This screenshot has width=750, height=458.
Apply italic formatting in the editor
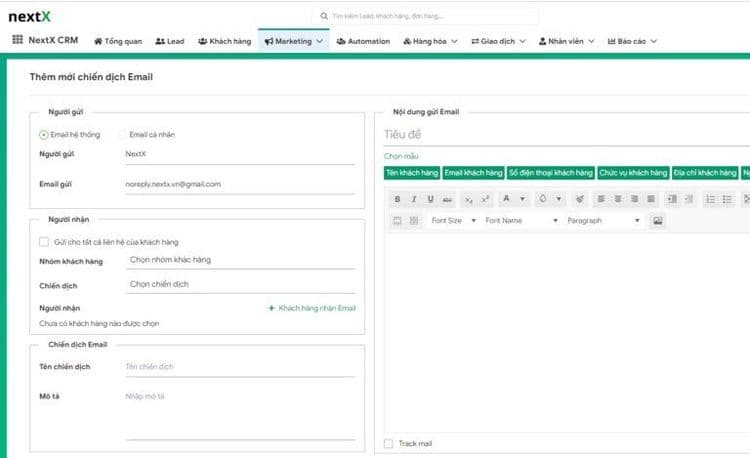point(413,199)
